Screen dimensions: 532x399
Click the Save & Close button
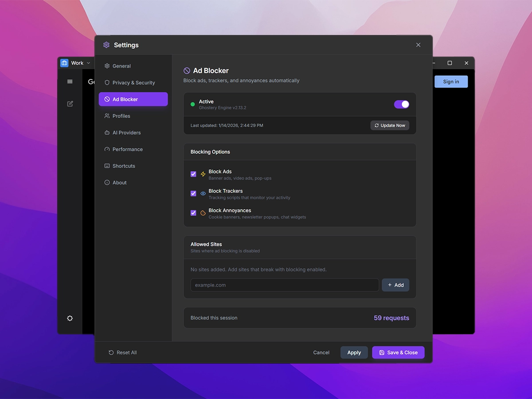tap(398, 352)
